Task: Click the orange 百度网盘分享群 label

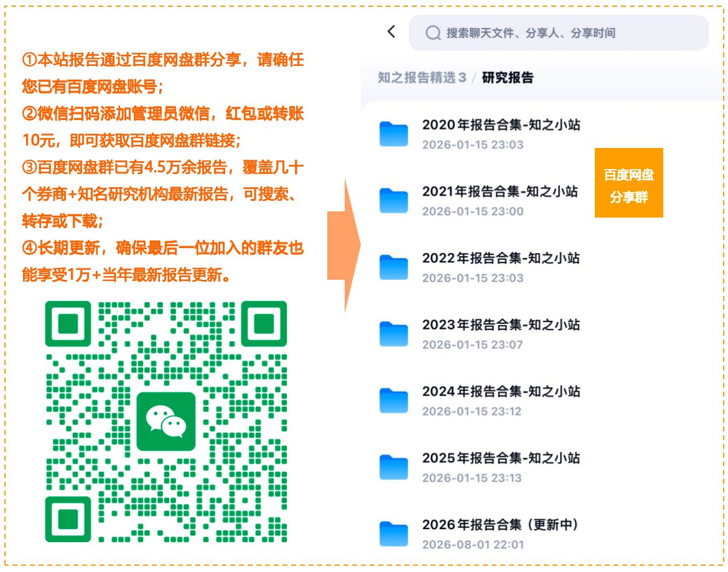Action: 629,183
